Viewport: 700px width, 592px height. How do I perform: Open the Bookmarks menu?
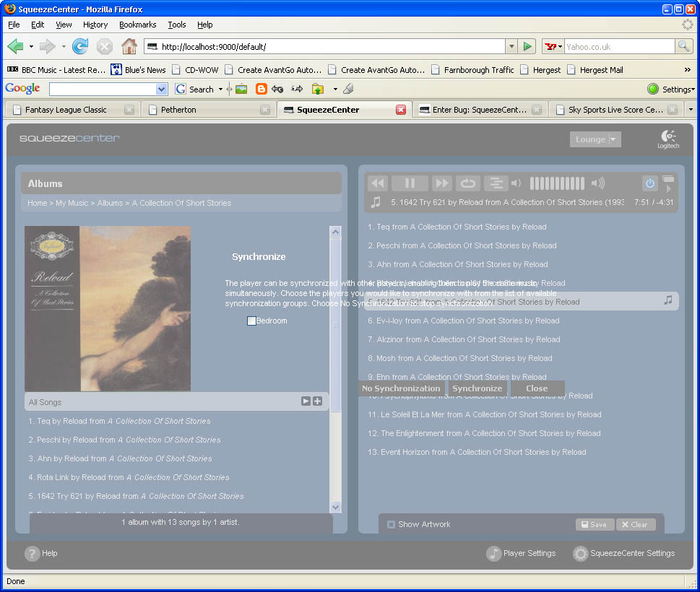137,25
